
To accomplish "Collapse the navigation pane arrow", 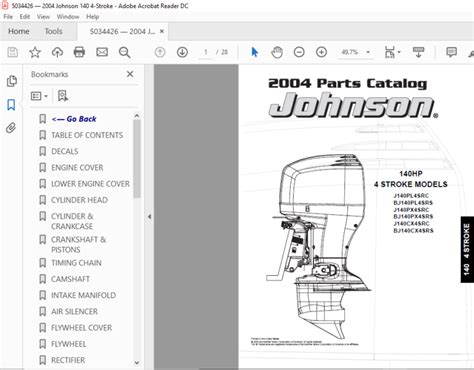I will point(150,217).
